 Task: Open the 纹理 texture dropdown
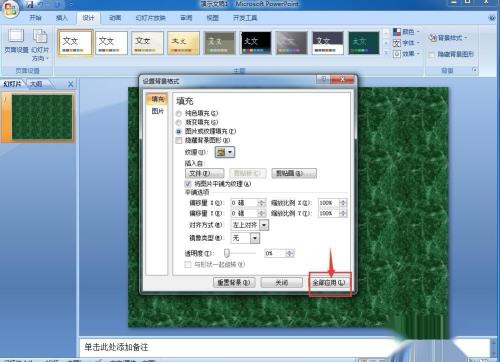pyautogui.click(x=225, y=152)
